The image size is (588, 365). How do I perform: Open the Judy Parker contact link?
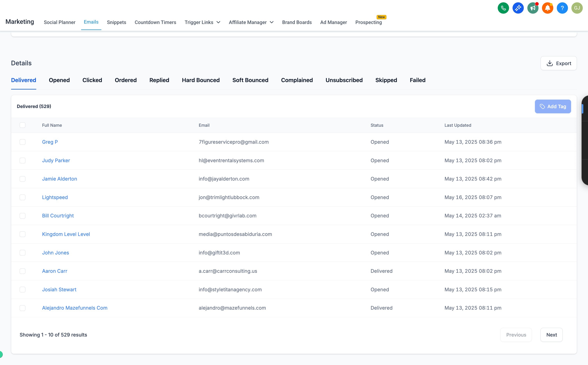(56, 160)
